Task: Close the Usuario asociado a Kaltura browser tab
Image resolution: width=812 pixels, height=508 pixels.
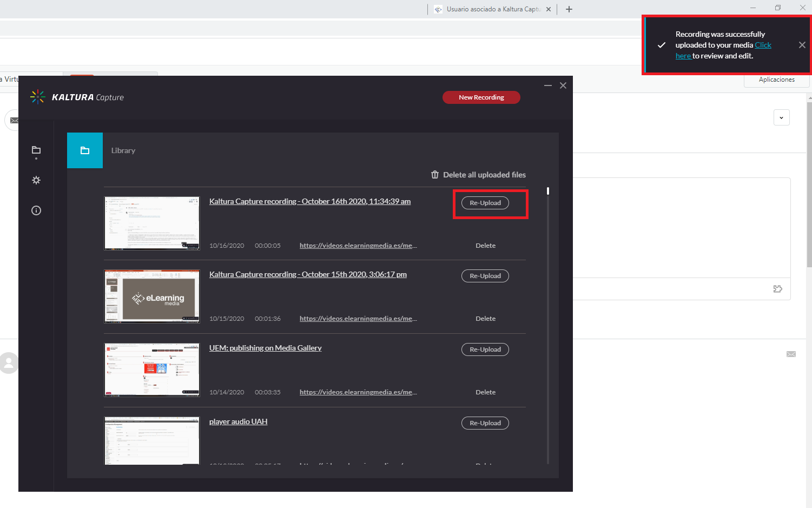Action: click(549, 9)
